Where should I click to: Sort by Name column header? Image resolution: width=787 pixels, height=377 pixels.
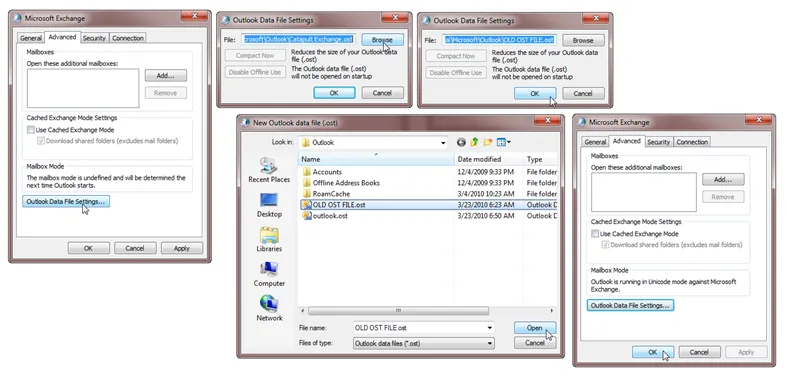click(376, 159)
